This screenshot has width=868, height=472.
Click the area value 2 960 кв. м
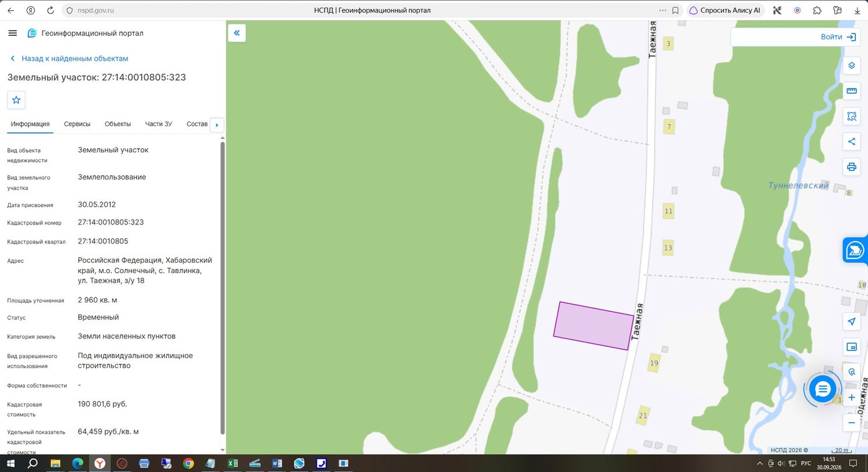[97, 300]
